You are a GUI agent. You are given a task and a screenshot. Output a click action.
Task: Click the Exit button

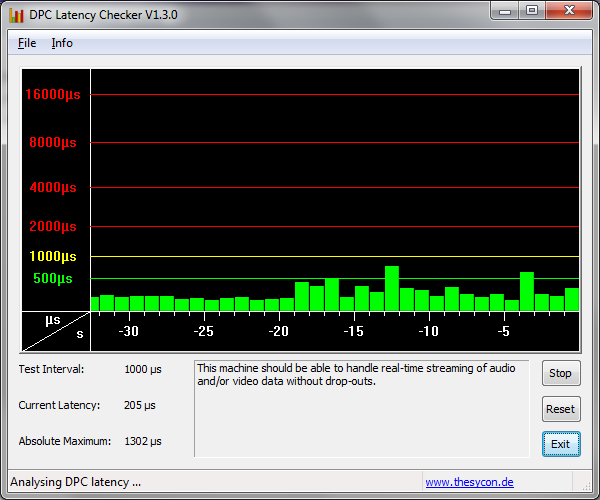point(561,444)
